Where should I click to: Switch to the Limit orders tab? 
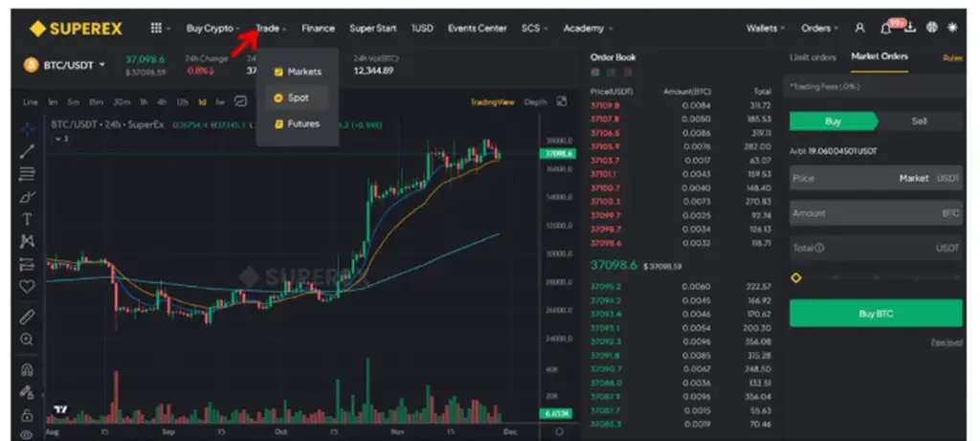813,56
